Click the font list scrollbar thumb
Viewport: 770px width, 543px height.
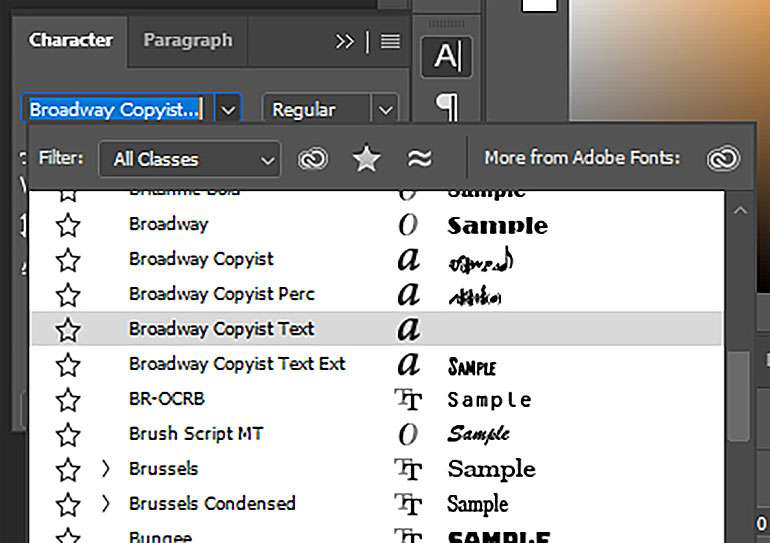tap(738, 395)
